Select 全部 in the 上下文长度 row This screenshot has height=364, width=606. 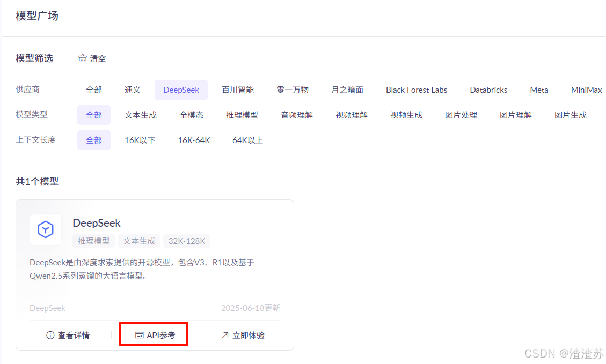(94, 140)
